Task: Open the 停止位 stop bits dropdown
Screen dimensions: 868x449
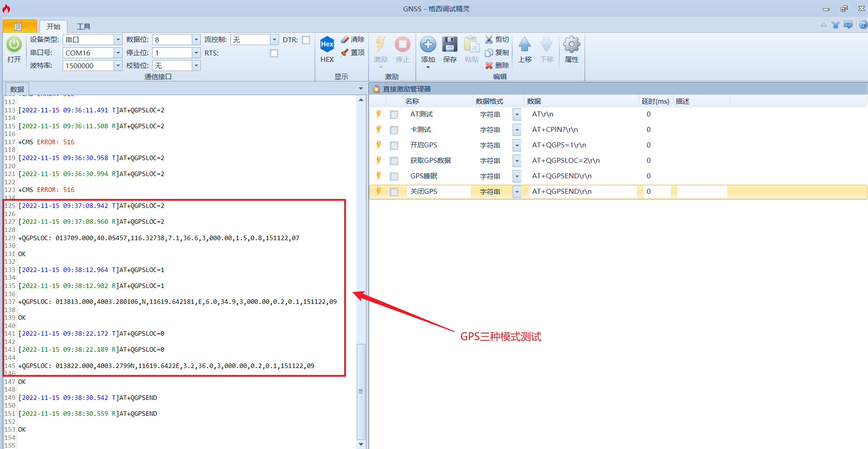Action: (x=196, y=53)
